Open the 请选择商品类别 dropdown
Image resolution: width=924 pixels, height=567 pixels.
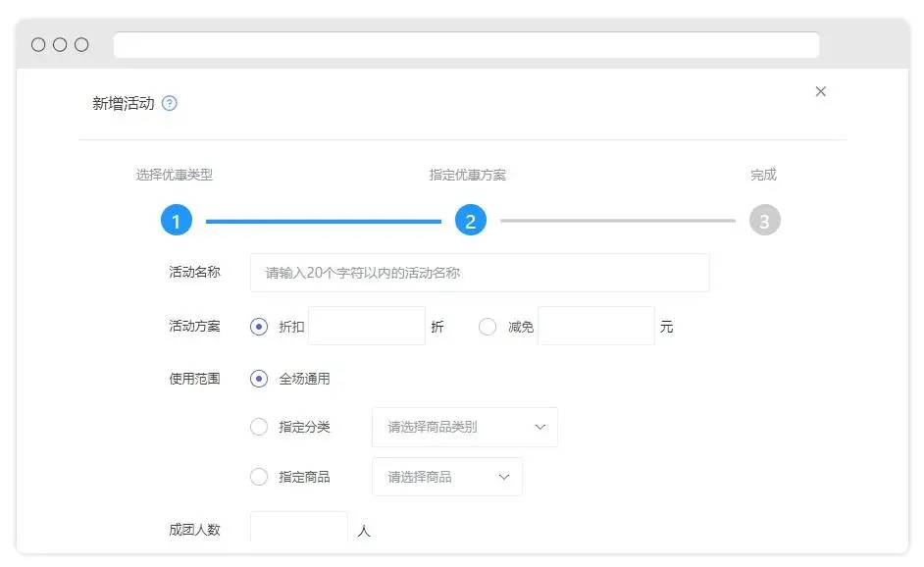pos(464,427)
